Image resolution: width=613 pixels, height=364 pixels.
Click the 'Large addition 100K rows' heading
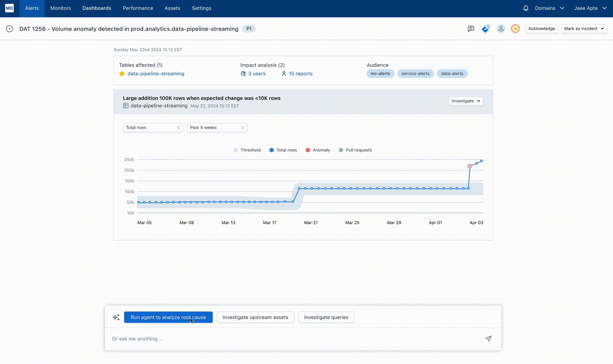click(x=202, y=98)
